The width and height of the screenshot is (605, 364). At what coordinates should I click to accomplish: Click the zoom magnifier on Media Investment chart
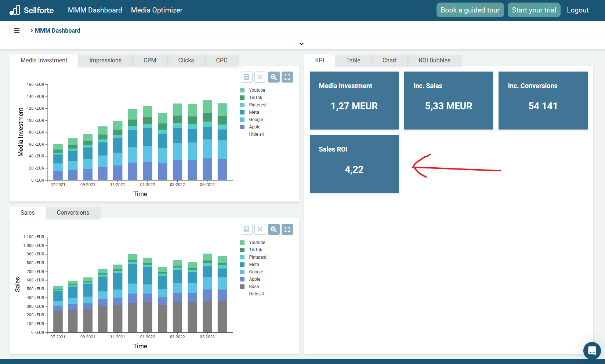pos(274,77)
